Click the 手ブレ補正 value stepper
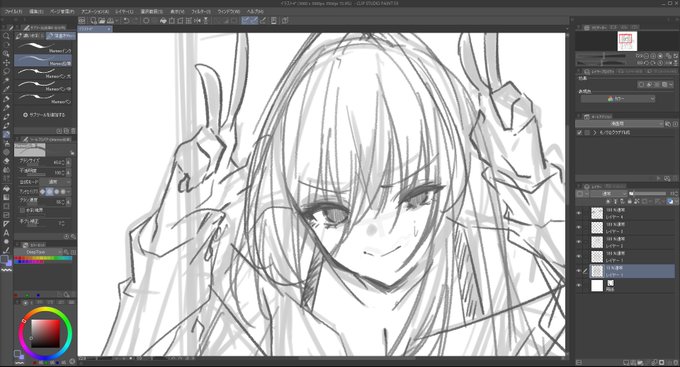 pyautogui.click(x=63, y=223)
